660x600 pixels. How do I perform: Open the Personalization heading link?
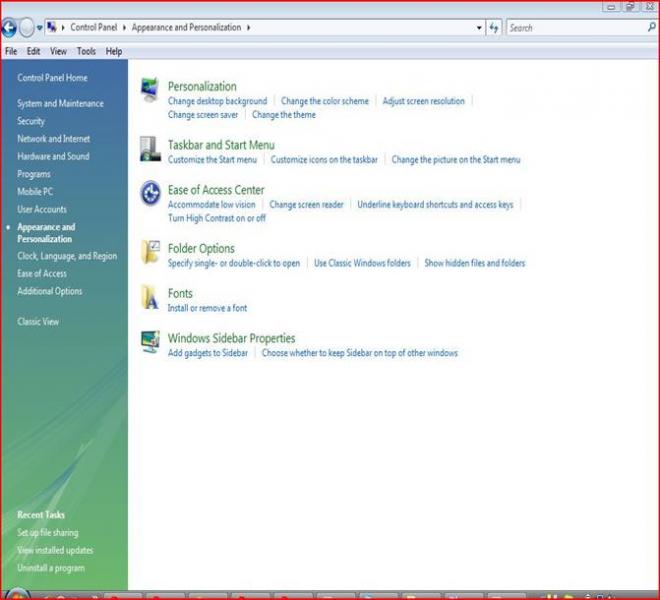202,86
